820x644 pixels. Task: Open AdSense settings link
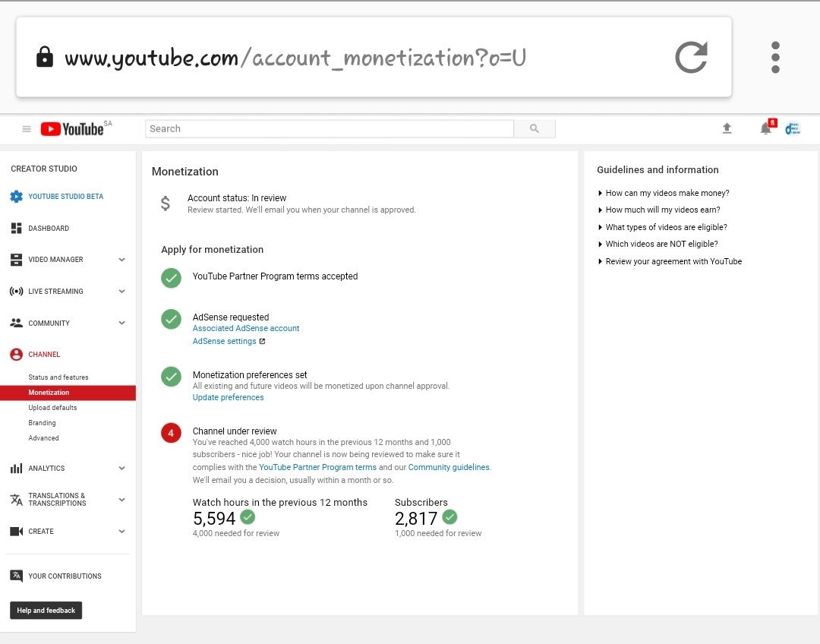pos(224,341)
